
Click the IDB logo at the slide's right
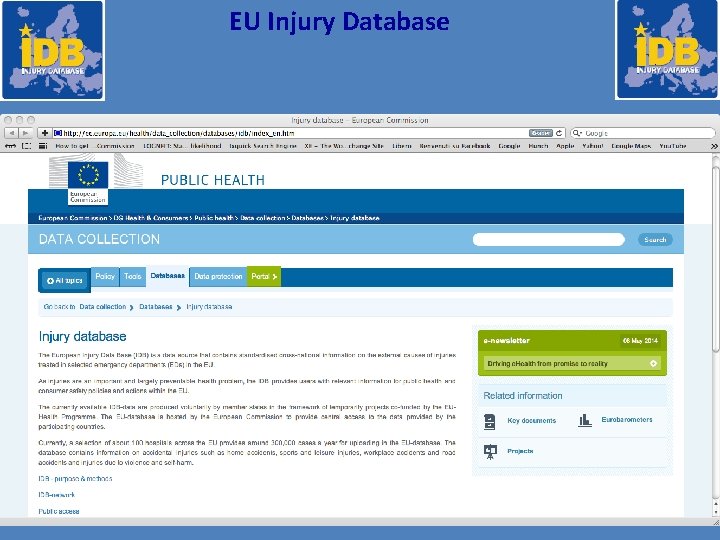[667, 50]
